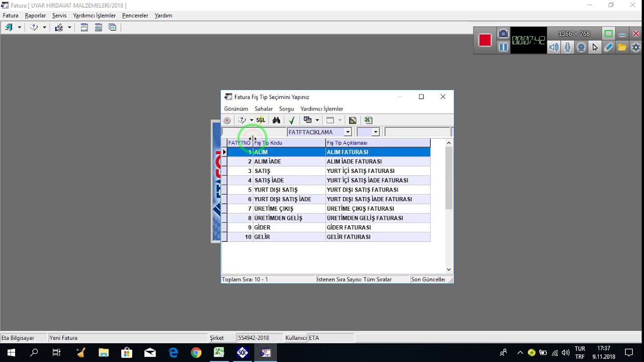Open the Görünüm menu in the dialog

tap(236, 109)
